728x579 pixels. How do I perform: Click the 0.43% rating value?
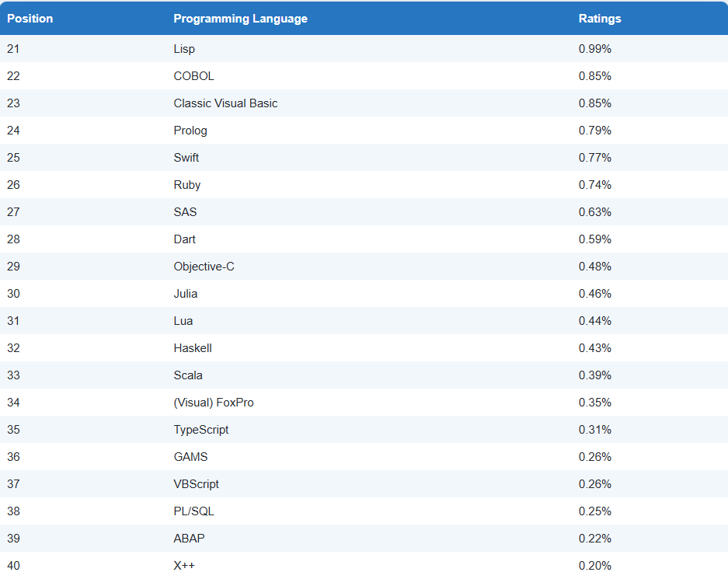(x=594, y=348)
